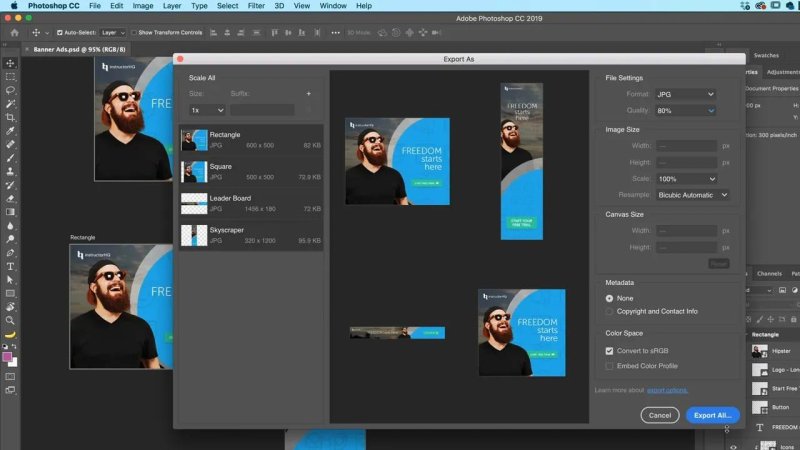Toggle the Quick Mask mode icon
Image resolution: width=800 pixels, height=450 pixels.
pos(10,377)
